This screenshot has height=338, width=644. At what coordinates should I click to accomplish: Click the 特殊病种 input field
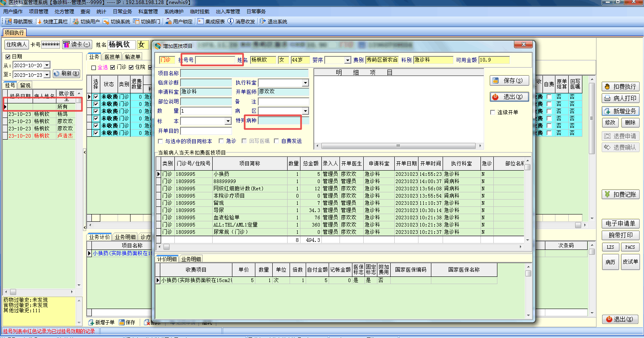tap(284, 120)
